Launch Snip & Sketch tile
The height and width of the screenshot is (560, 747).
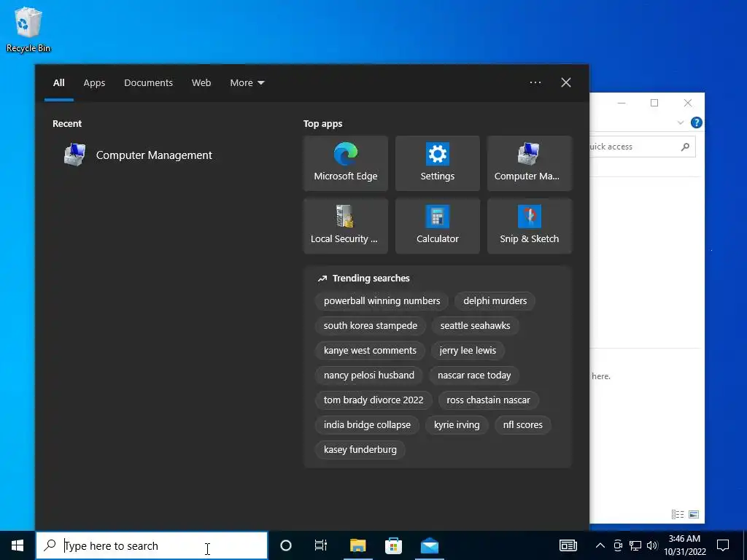pos(530,226)
